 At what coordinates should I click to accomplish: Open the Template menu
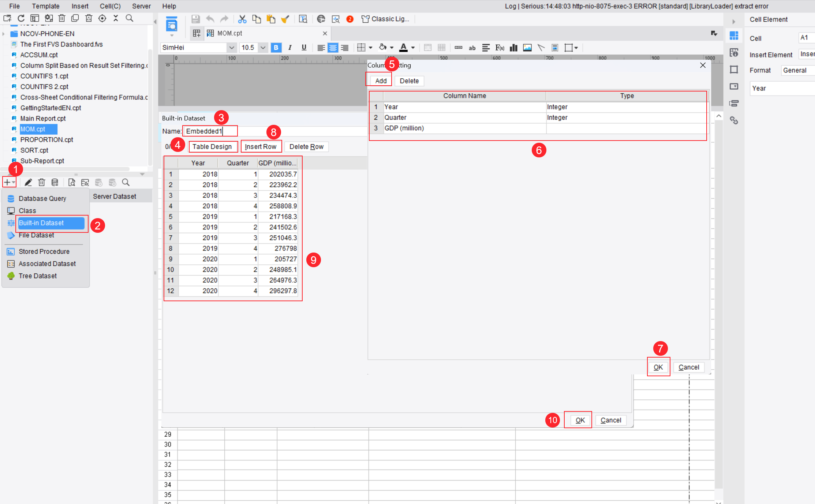pyautogui.click(x=46, y=6)
